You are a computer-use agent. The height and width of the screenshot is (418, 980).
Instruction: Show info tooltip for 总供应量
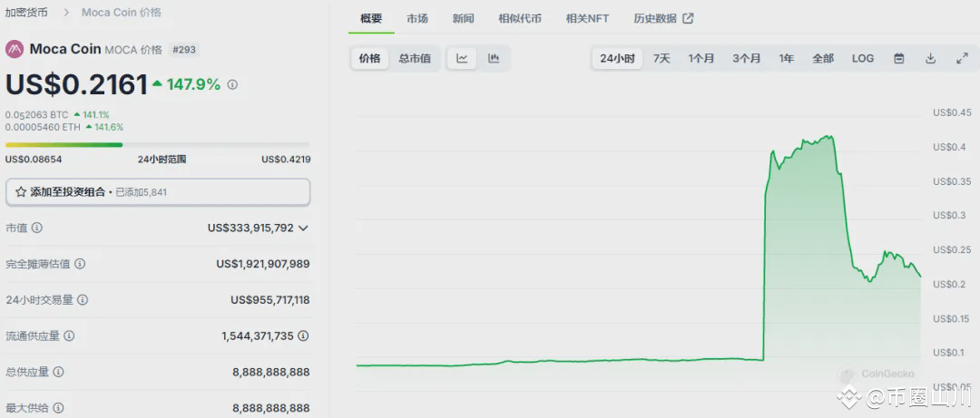click(x=58, y=373)
